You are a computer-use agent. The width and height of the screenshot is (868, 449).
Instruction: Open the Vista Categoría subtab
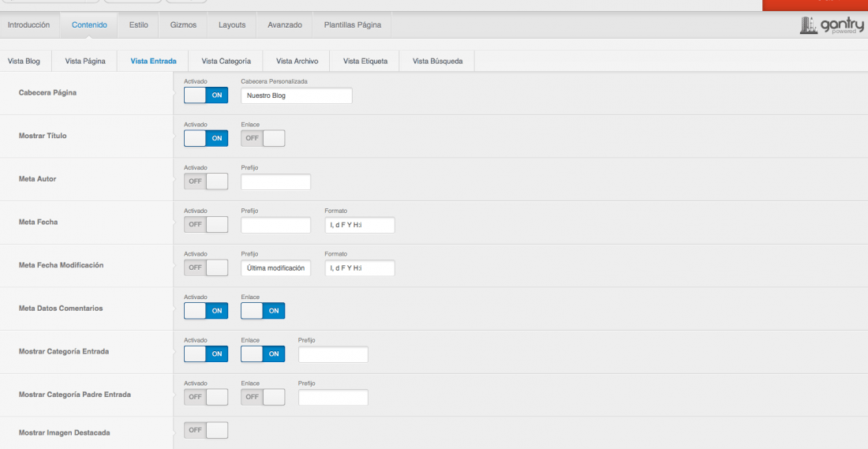[226, 61]
